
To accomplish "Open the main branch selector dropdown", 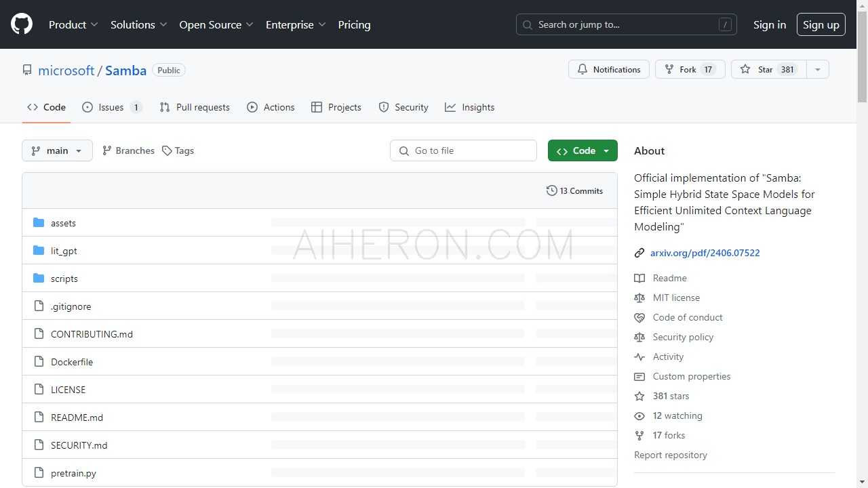I will pos(57,150).
